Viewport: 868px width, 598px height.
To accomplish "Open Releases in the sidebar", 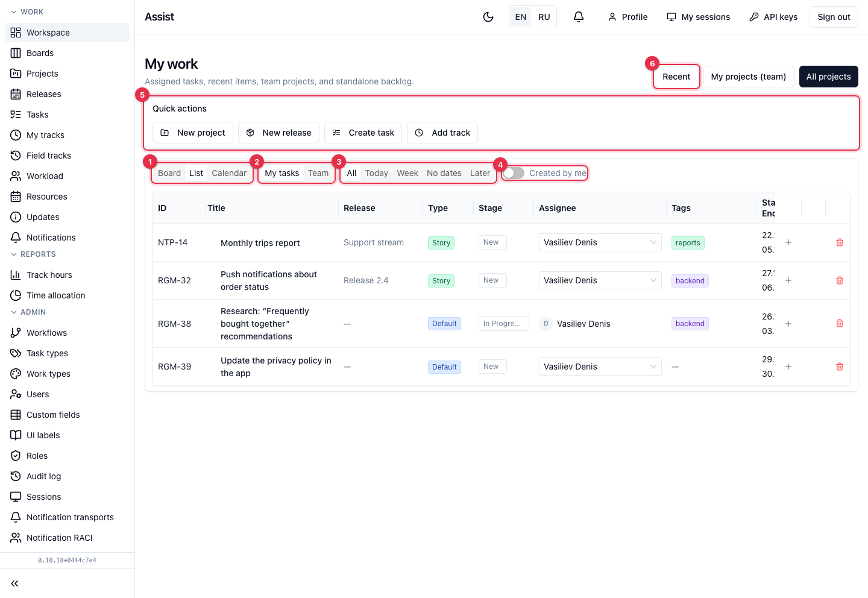I will tap(67, 94).
